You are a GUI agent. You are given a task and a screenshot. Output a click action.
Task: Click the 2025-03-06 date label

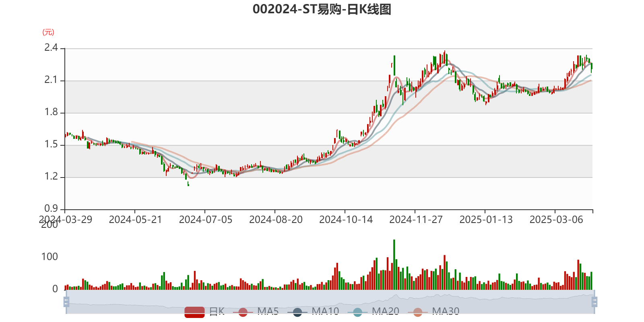coord(556,220)
